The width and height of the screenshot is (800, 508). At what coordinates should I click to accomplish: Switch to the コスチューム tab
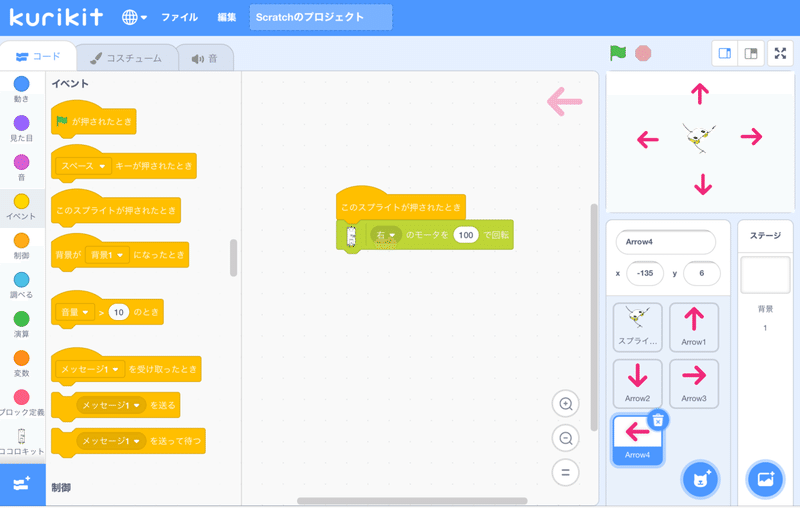click(127, 59)
